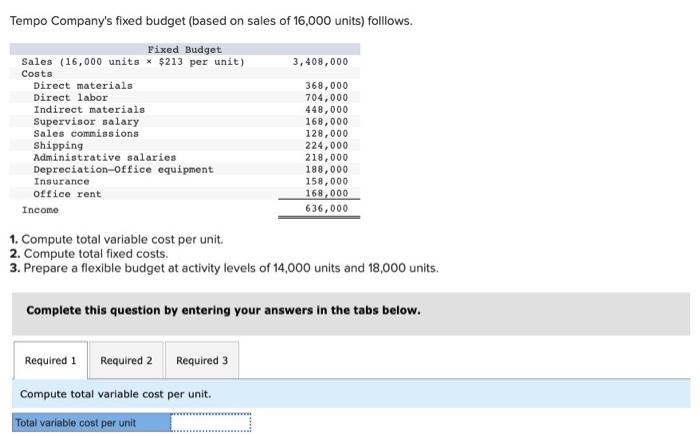This screenshot has width=700, height=436.
Task: Click the Indirect materials value 448,000
Action: 326,110
